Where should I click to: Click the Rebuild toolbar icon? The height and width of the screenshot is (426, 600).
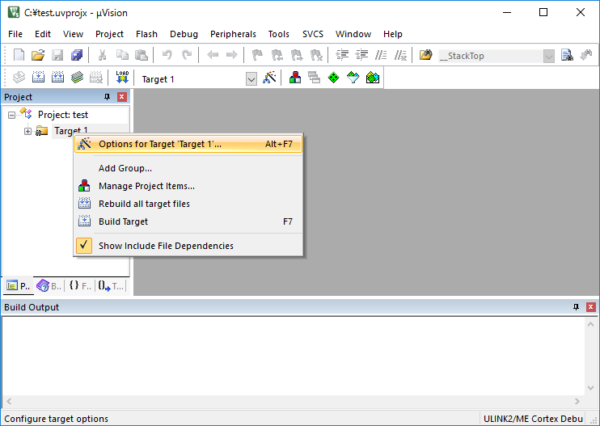tap(58, 78)
